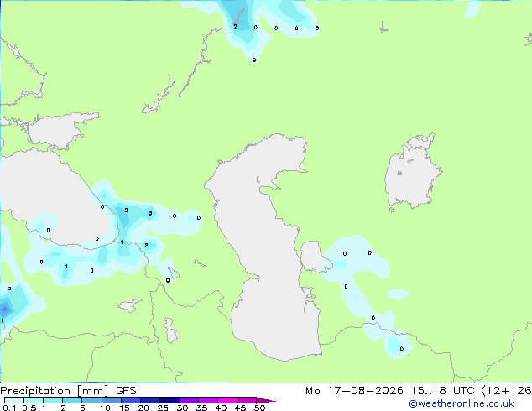The width and height of the screenshot is (532, 411).
Task: Select the 2–5 mm legend color swatch
Action: click(x=72, y=400)
